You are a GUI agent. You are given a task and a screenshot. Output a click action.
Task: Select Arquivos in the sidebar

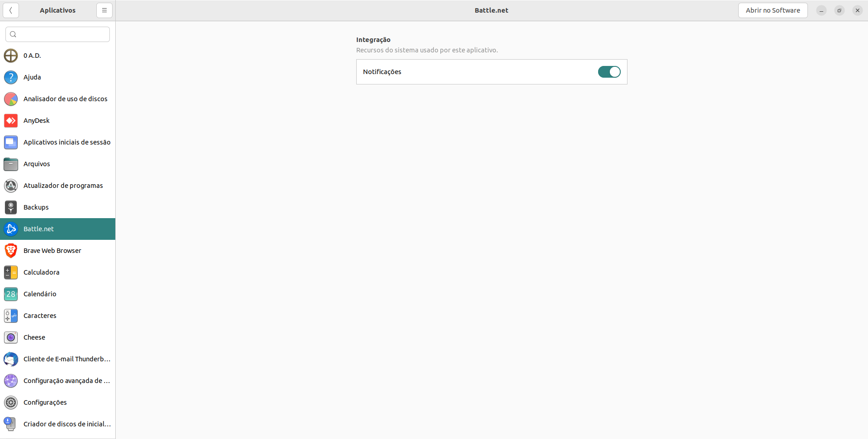tap(58, 164)
